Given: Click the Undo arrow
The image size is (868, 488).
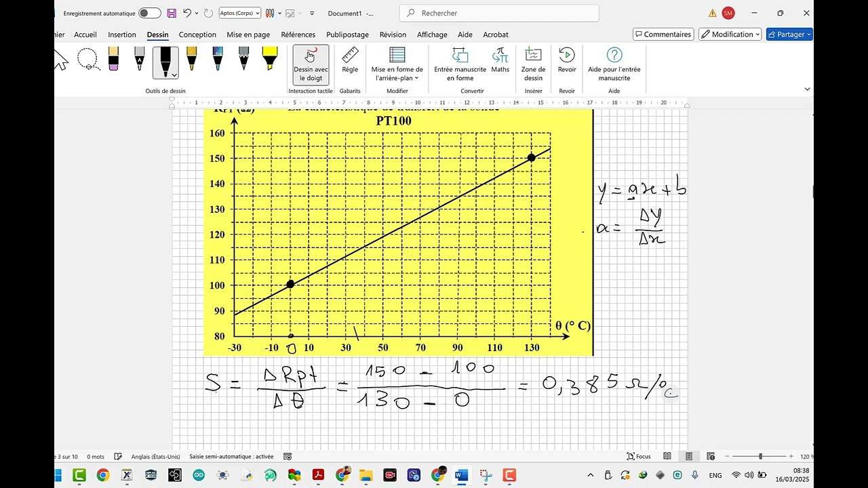Looking at the screenshot, I should (x=187, y=13).
